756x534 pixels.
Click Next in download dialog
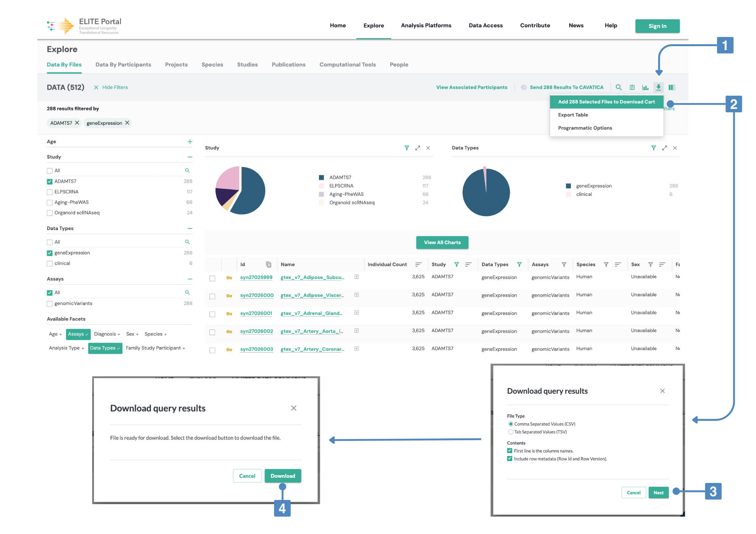tap(658, 492)
